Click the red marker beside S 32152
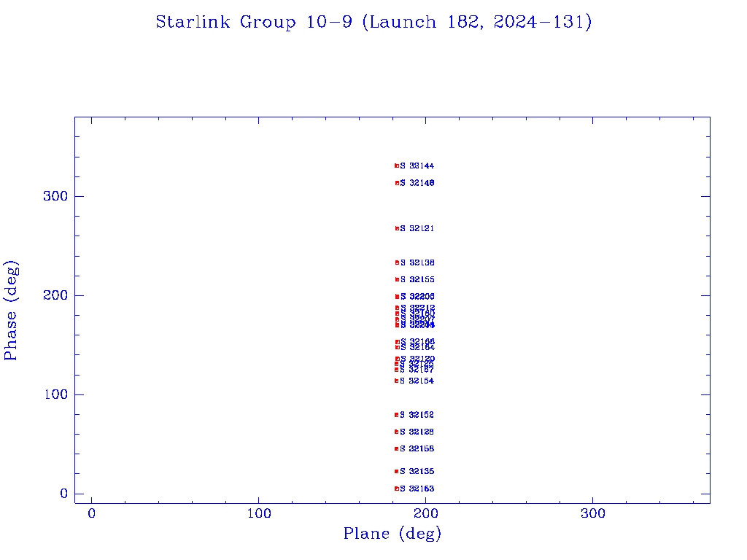This screenshot has height=560, width=747. pos(396,415)
